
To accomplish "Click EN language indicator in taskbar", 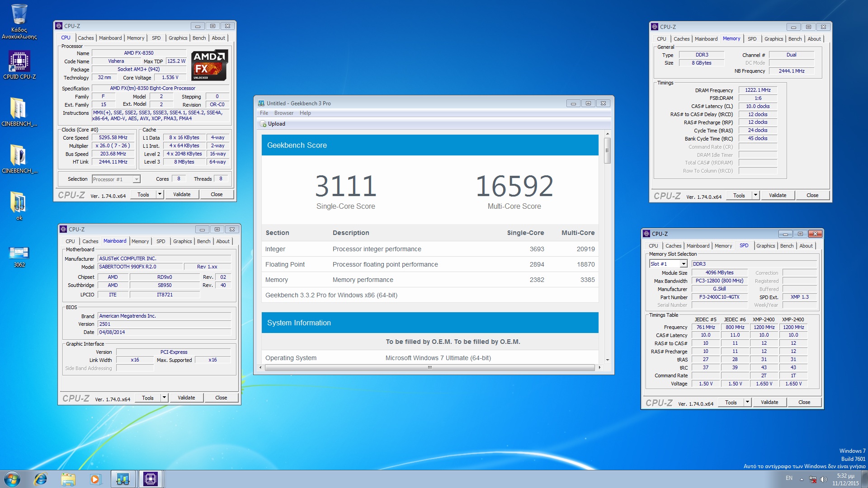I will 789,478.
